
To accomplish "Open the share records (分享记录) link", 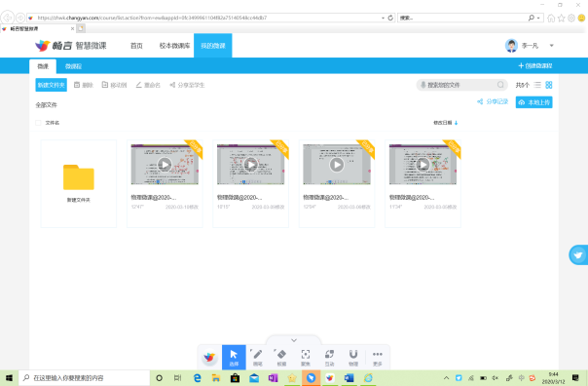I will [x=493, y=101].
